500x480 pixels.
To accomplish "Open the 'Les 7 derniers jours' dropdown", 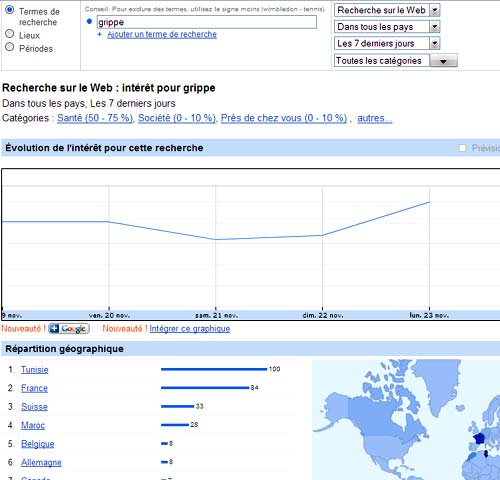I will [387, 43].
